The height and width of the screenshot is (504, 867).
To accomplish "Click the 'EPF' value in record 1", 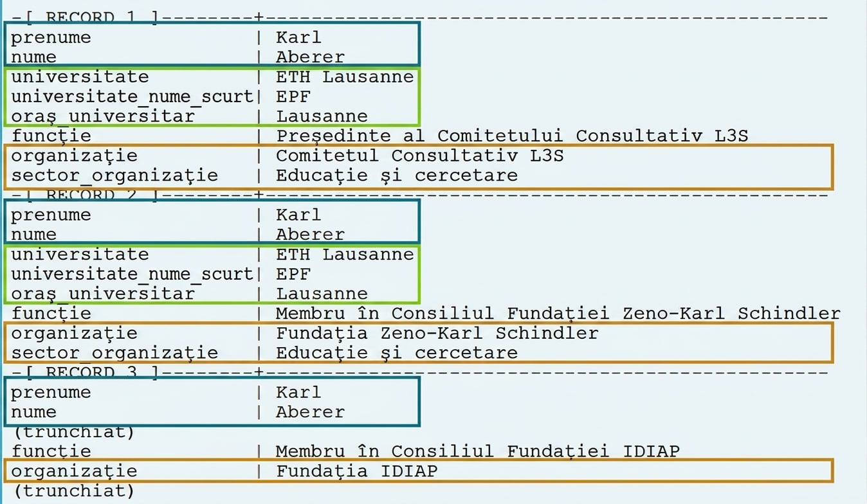I will (293, 96).
